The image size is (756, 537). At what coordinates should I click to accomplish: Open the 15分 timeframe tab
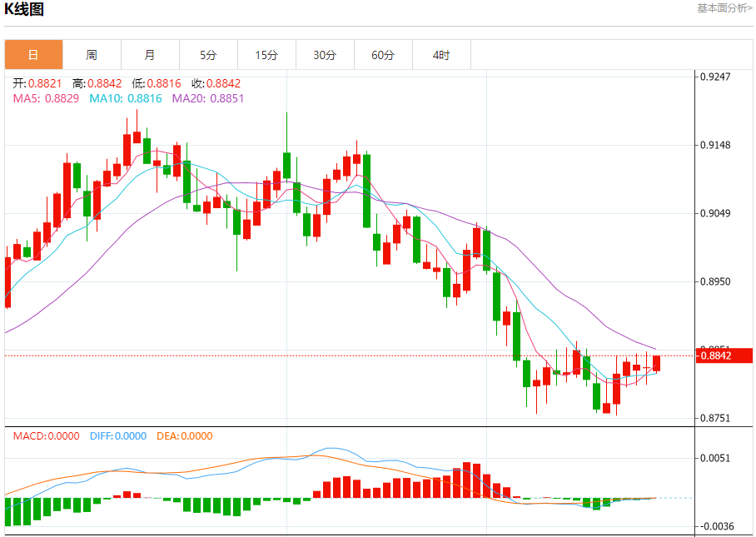click(266, 55)
